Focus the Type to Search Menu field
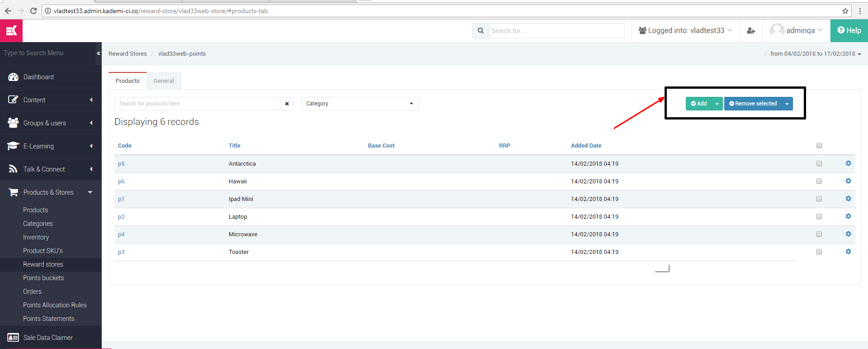868x349 pixels. tap(47, 53)
